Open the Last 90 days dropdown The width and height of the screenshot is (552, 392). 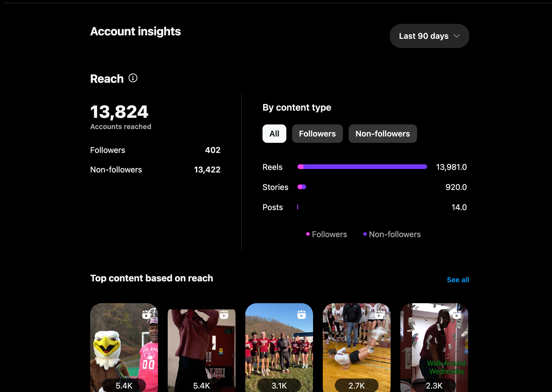429,36
